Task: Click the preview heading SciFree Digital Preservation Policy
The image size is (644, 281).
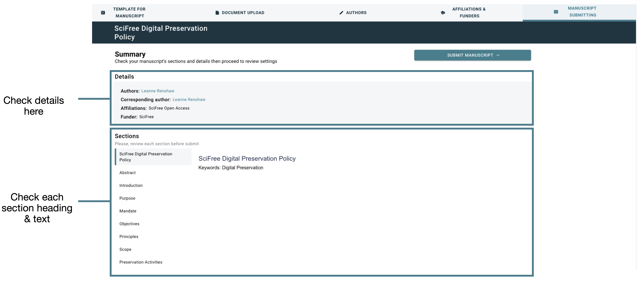Action: tap(247, 158)
